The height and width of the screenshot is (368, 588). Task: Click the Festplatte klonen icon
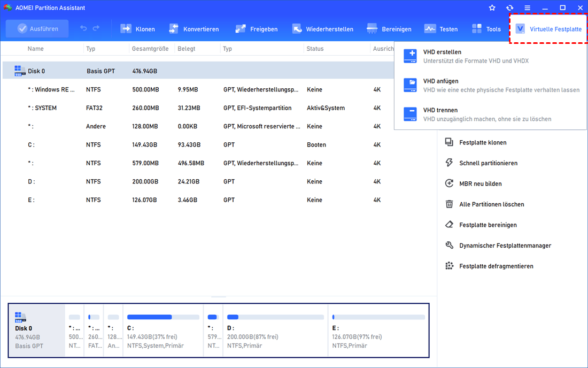click(449, 142)
